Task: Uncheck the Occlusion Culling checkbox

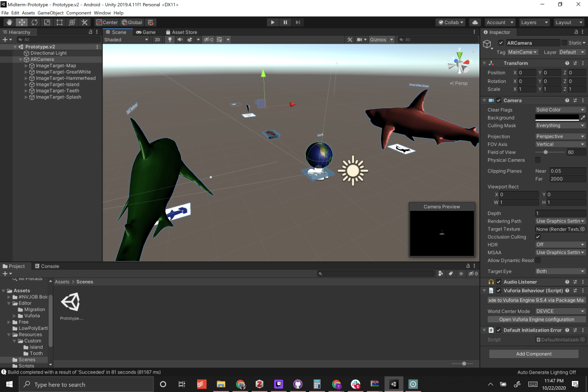Action: (538, 237)
